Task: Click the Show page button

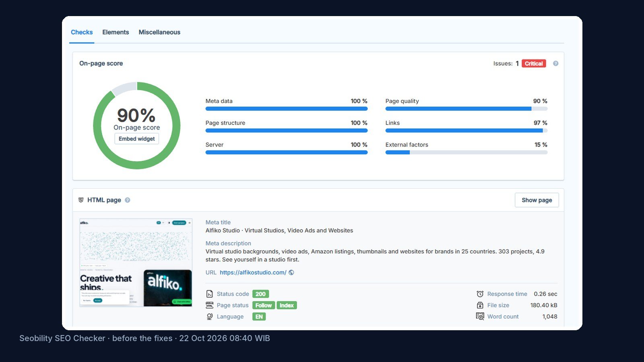Action: pyautogui.click(x=537, y=200)
